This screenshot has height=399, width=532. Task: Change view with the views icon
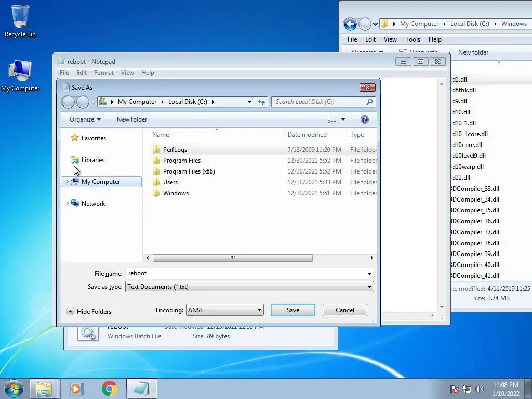click(332, 119)
